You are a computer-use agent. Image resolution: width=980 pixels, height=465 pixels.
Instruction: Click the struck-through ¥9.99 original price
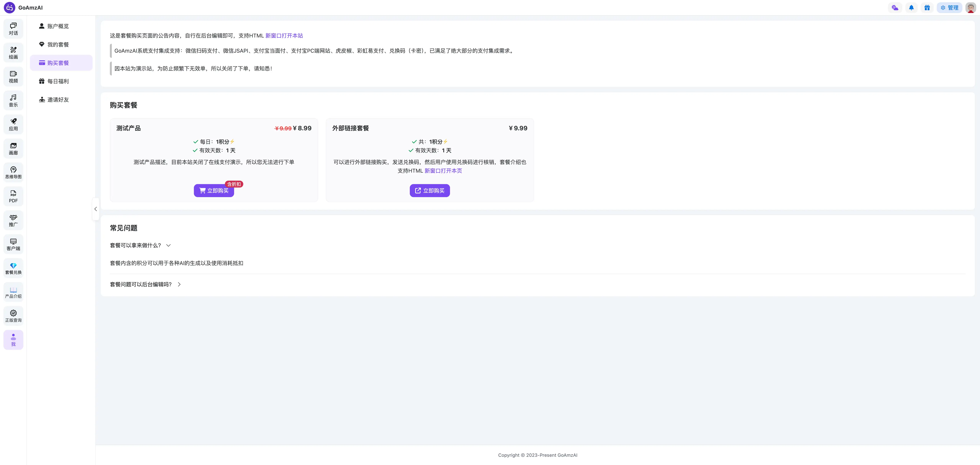click(x=283, y=129)
